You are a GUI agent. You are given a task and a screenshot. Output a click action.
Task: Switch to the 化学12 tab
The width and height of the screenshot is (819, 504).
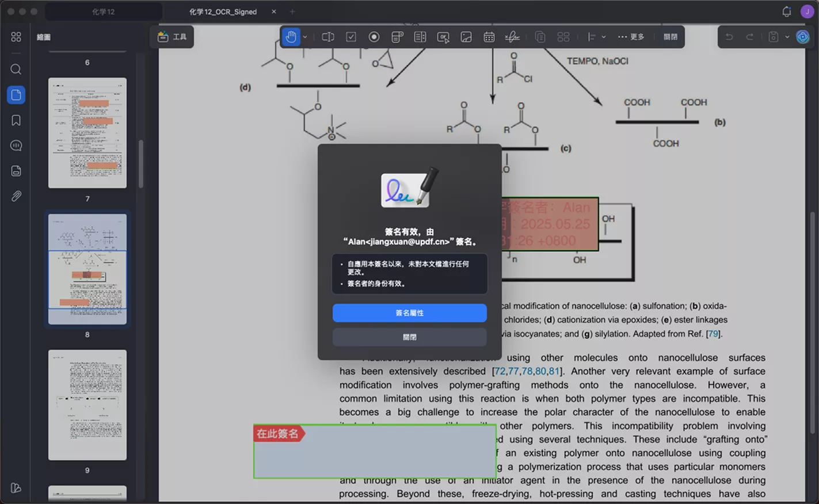[x=104, y=12]
